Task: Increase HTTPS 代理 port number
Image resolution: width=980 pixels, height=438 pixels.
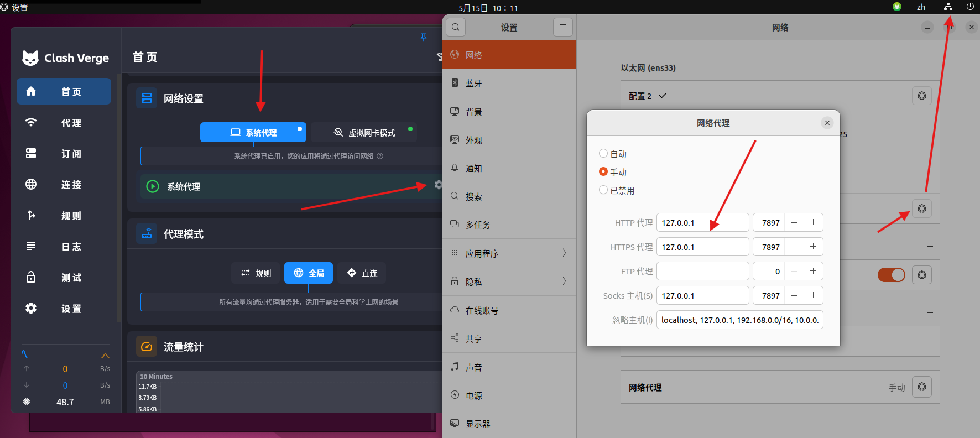Action: point(813,247)
